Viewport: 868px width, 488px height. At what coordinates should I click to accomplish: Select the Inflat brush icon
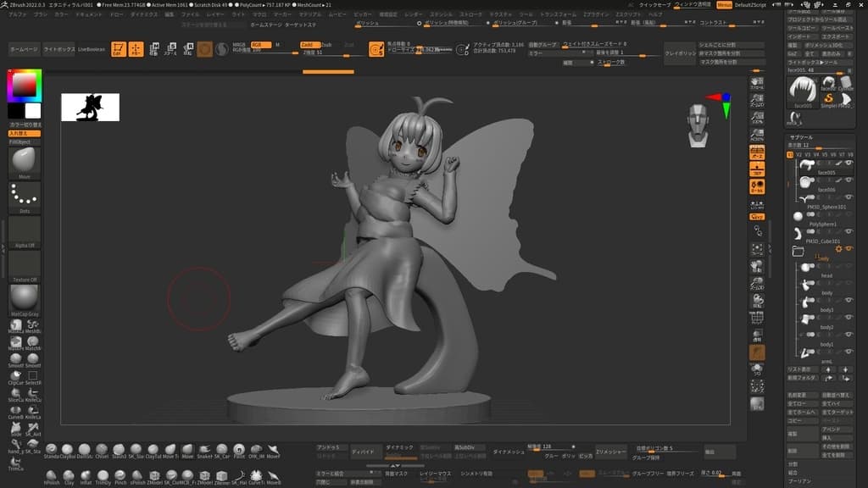[86, 477]
